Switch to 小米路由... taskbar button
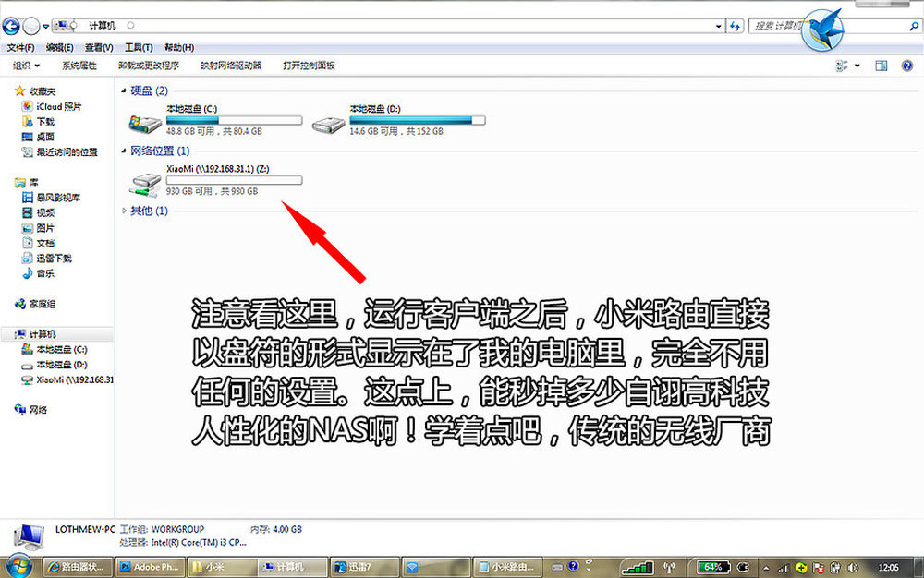Viewport: 924px width, 578px height. pyautogui.click(x=508, y=567)
